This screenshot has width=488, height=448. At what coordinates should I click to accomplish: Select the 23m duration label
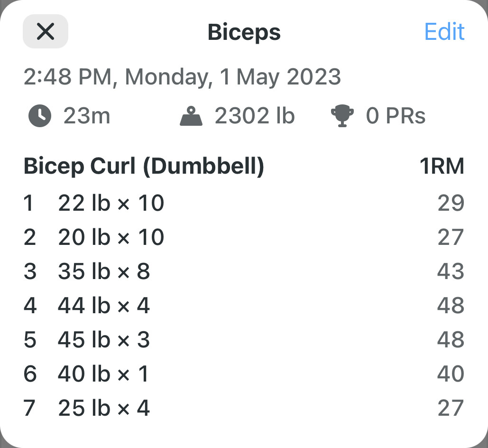click(x=87, y=116)
